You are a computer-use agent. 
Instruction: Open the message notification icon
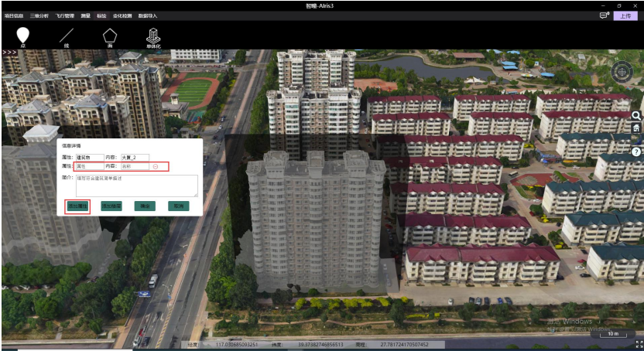point(603,15)
